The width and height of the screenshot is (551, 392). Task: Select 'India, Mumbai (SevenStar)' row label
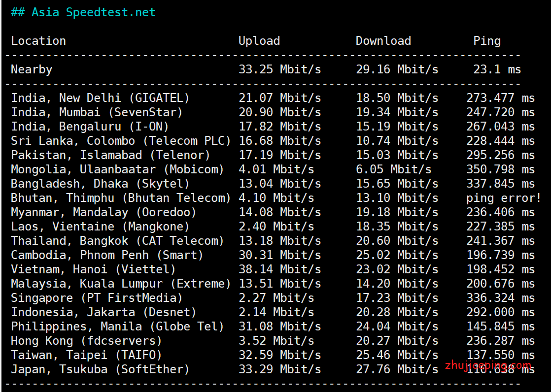tap(97, 112)
